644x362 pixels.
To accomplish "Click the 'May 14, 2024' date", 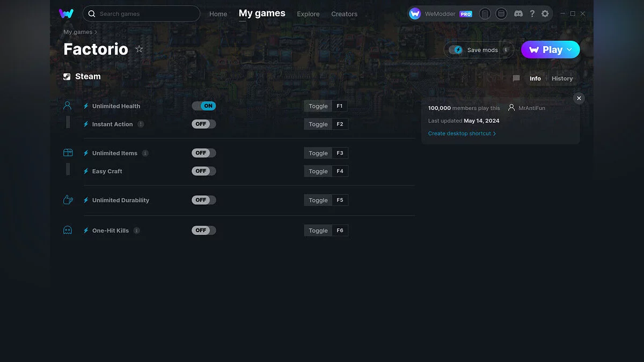I will pos(481,121).
